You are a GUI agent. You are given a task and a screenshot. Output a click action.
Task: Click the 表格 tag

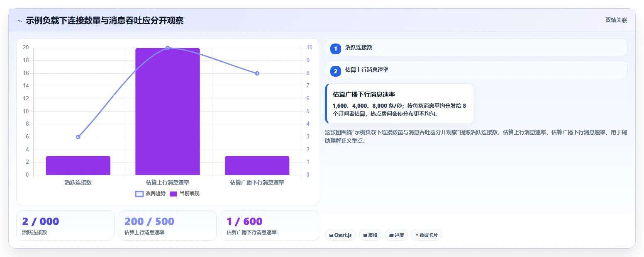[370, 235]
